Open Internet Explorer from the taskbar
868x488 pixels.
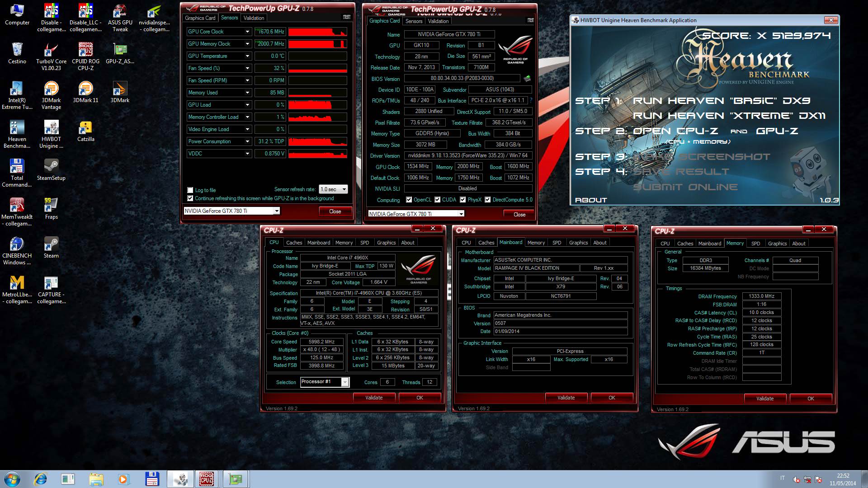coord(40,479)
